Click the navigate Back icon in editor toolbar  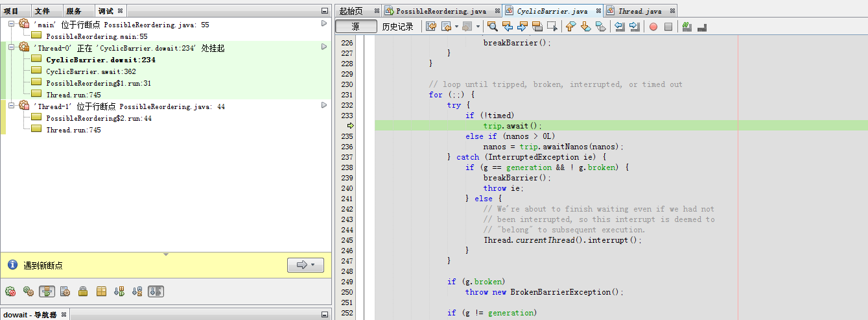(446, 27)
